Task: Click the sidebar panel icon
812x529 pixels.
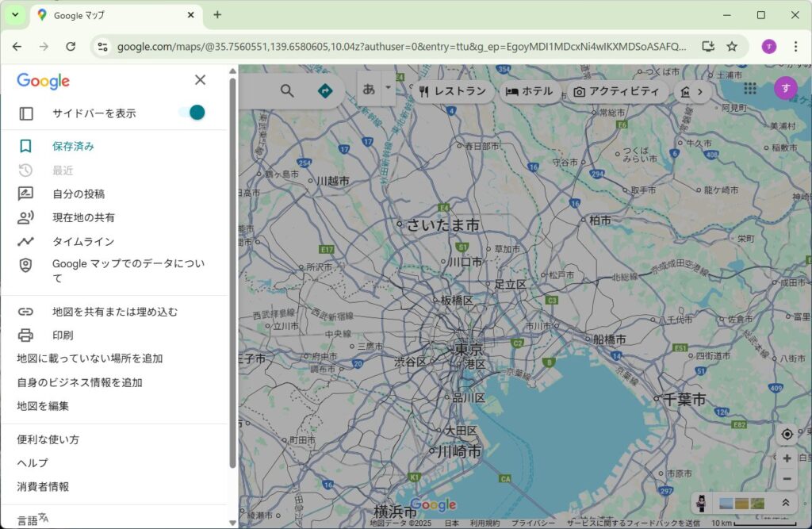Action: [26, 113]
